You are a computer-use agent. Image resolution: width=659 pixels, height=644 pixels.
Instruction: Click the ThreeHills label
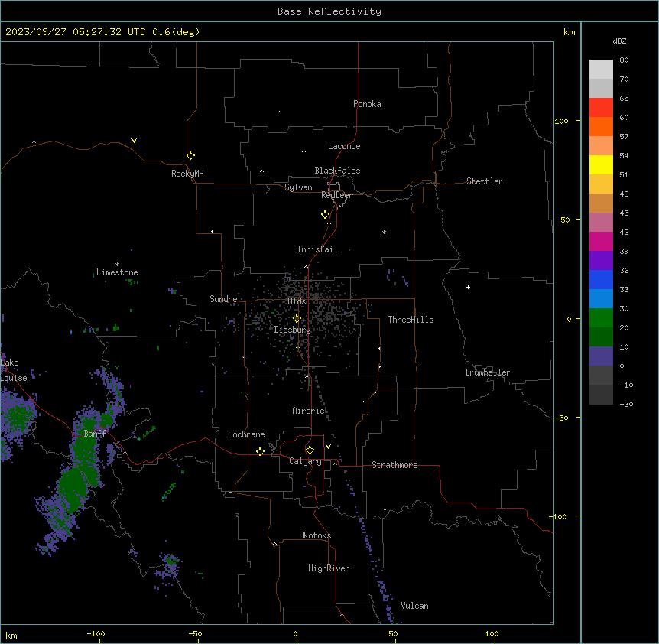pyautogui.click(x=411, y=320)
